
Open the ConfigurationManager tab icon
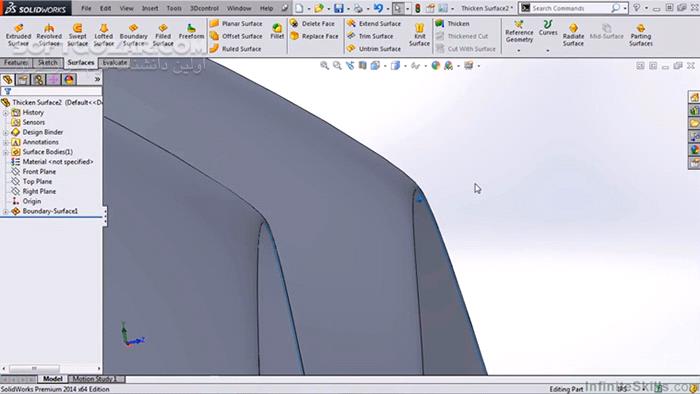pyautogui.click(x=38, y=79)
